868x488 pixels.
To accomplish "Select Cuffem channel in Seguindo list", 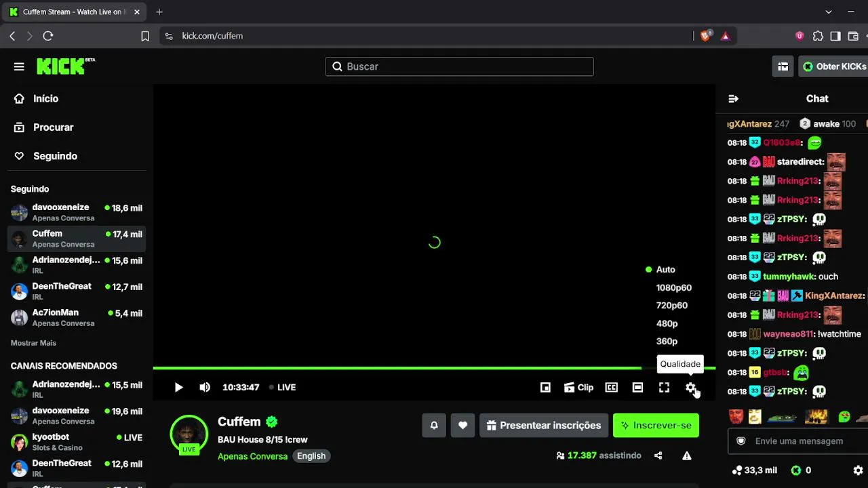I will tap(76, 239).
